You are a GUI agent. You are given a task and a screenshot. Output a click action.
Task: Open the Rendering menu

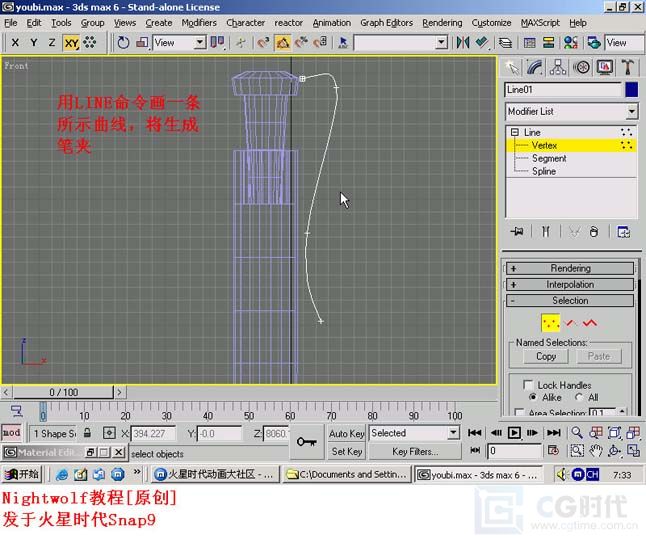pos(442,23)
